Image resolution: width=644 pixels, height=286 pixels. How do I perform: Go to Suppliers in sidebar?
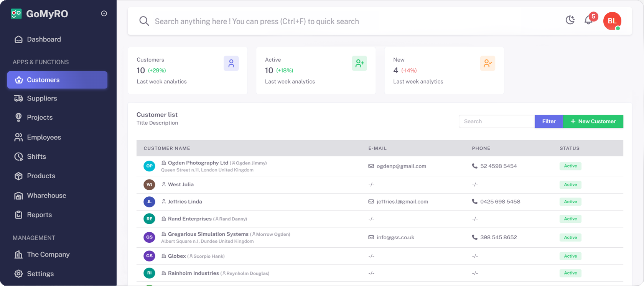point(42,99)
